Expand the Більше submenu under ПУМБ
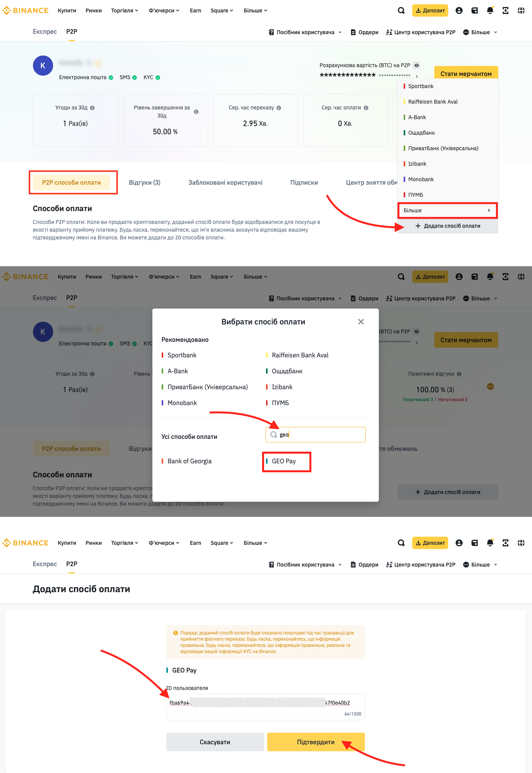The image size is (532, 773). click(x=447, y=210)
